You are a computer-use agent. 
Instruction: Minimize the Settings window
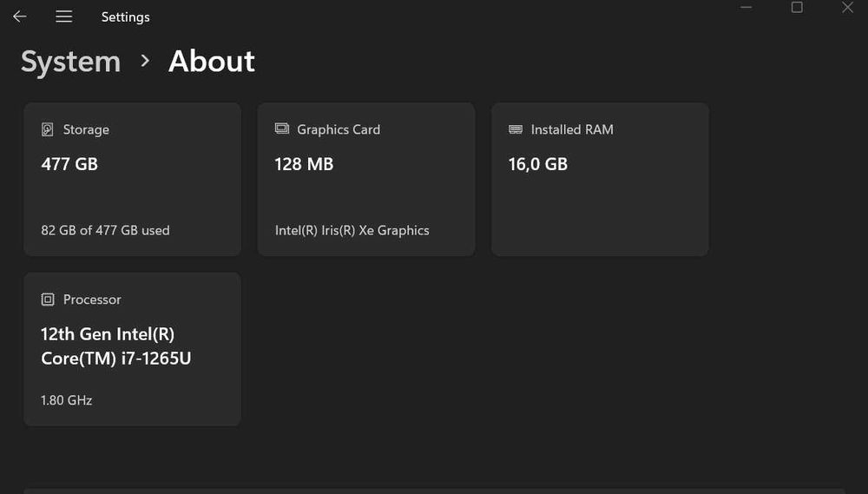point(746,8)
